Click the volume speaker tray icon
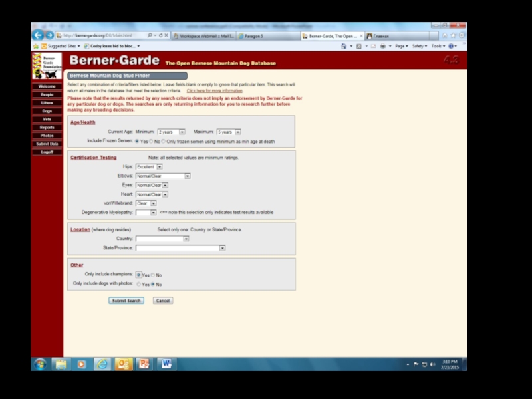This screenshot has height=399, width=532. coord(432,364)
